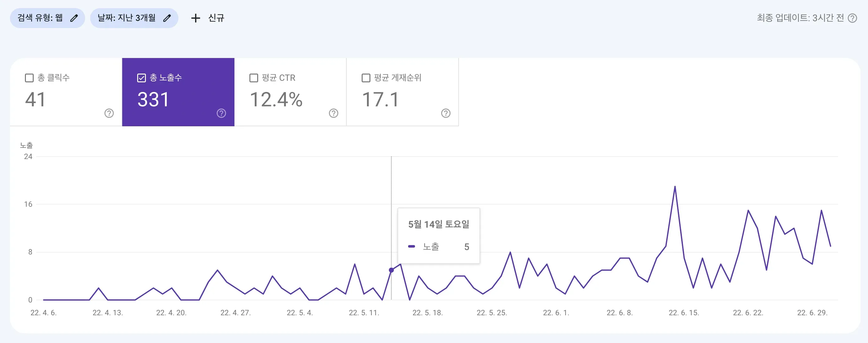Open the 검색 유형: 웹 filter chip
Viewport: 868px width, 343px height.
click(x=47, y=18)
